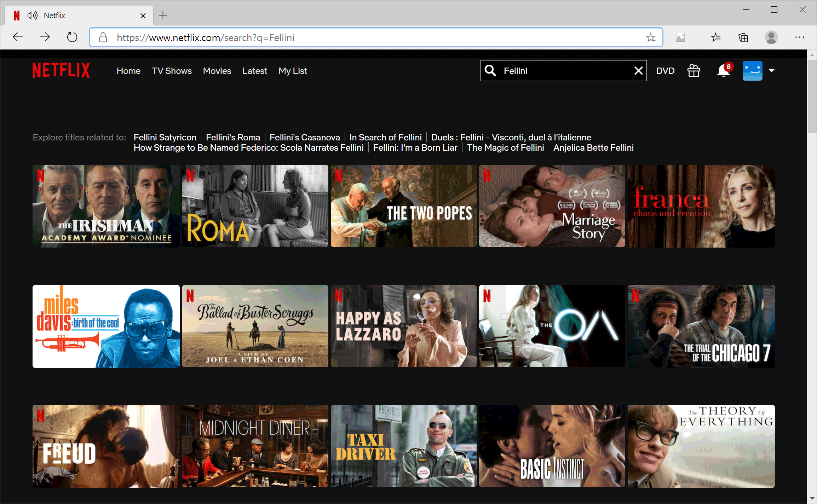Click the browser refresh icon
Image resolution: width=817 pixels, height=504 pixels.
(x=72, y=37)
